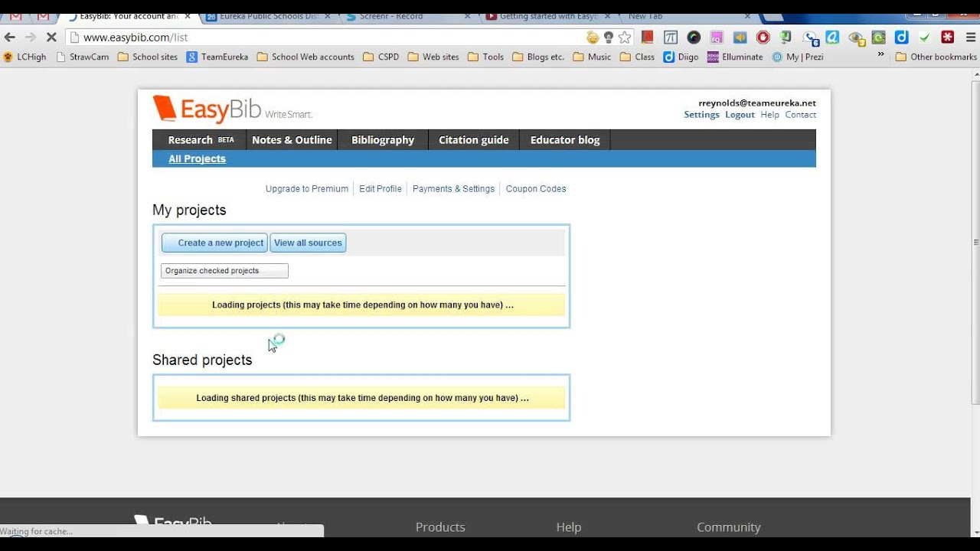Open the Elluminate bookmark

(735, 57)
